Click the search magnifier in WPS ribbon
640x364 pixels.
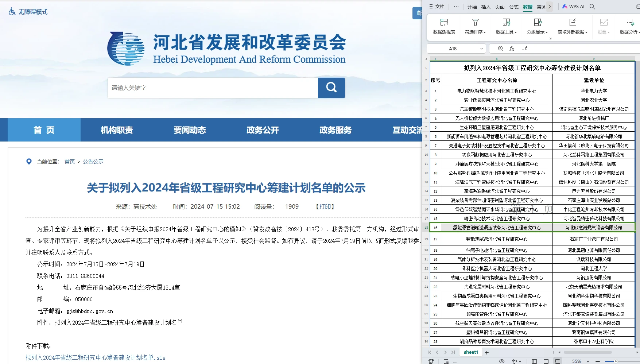(592, 7)
